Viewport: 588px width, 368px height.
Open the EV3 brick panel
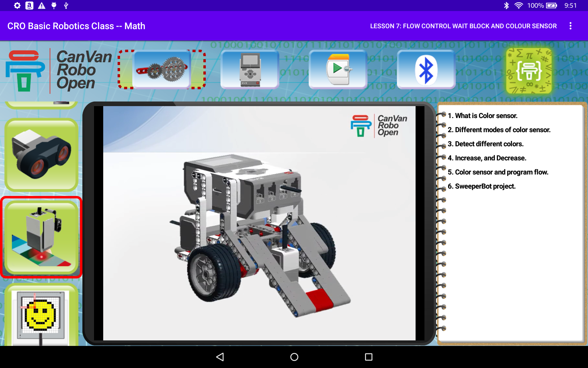(249, 69)
